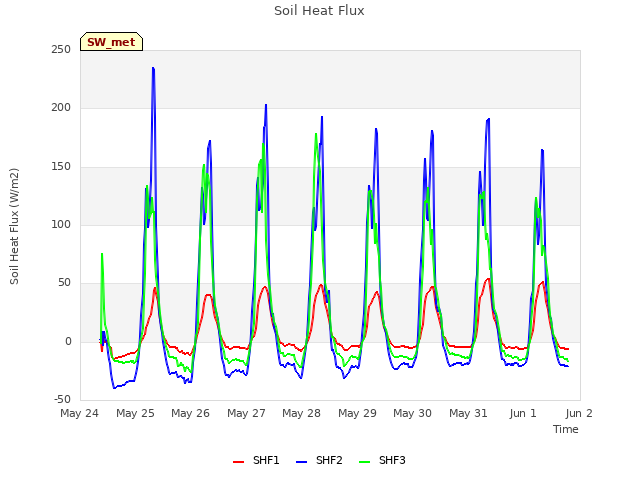The image size is (640, 480).
Task: Click the Soil Heat Flux chart title
Action: pyautogui.click(x=319, y=11)
